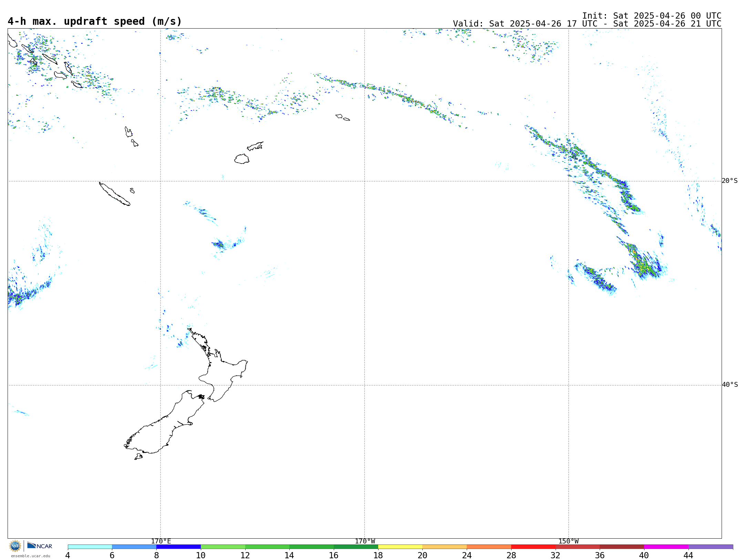Click the 170°E longitude label

[x=161, y=541]
